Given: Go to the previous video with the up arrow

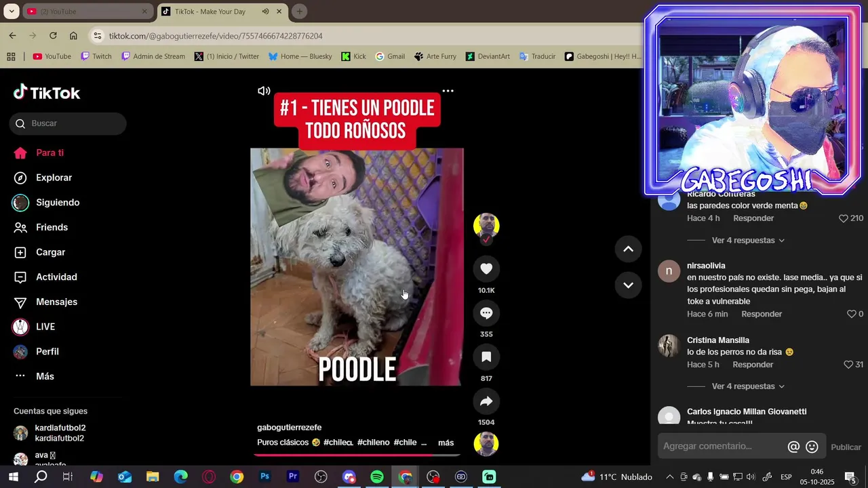Looking at the screenshot, I should point(628,249).
